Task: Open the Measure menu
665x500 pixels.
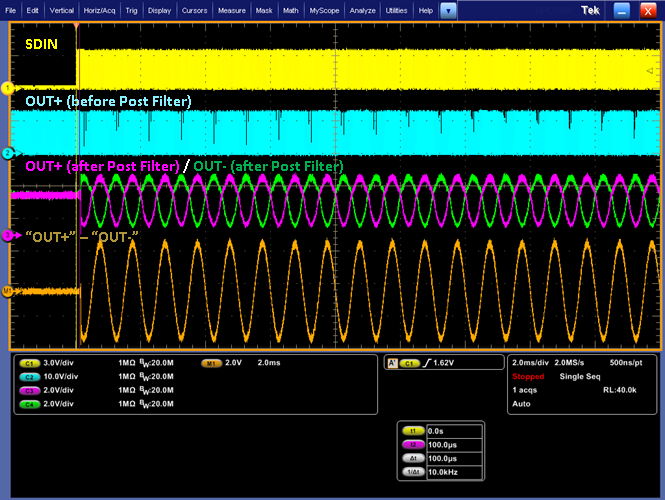Action: pyautogui.click(x=232, y=10)
